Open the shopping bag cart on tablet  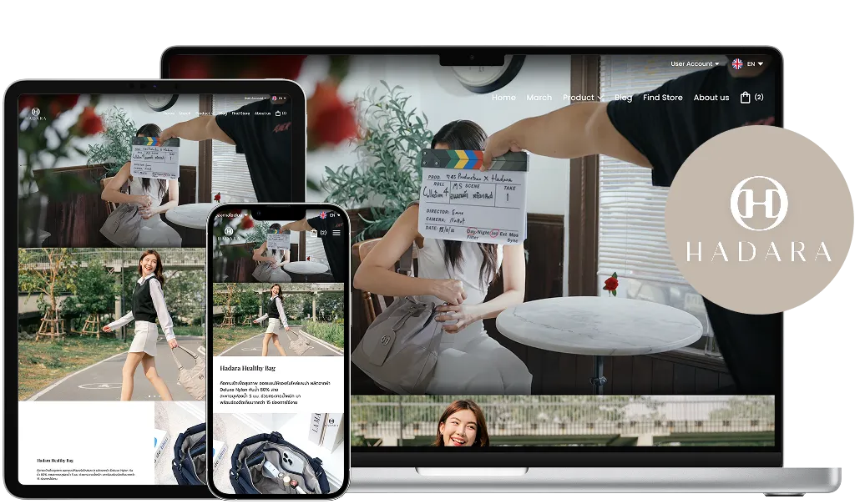[x=281, y=113]
